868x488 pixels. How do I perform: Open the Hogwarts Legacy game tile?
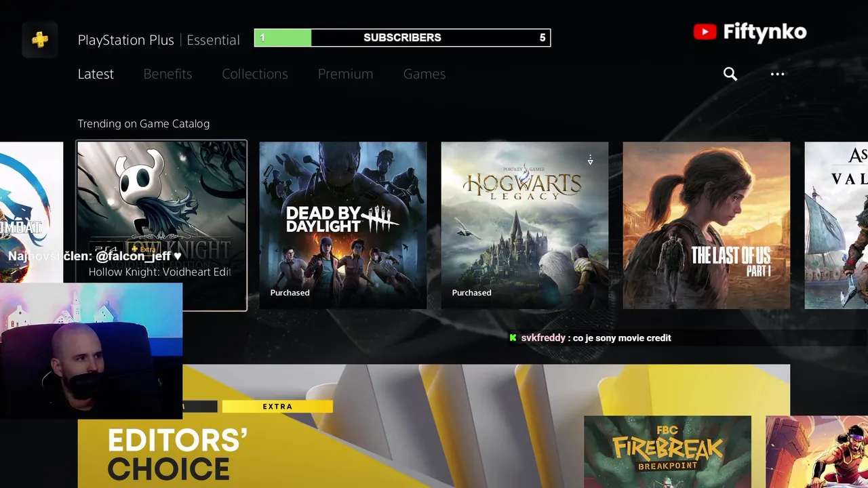525,225
